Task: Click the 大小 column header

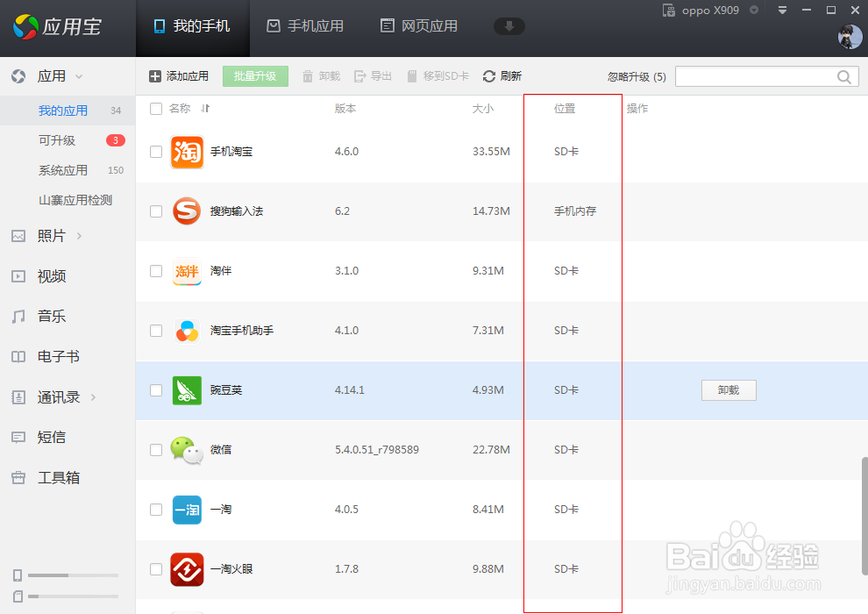Action: pyautogui.click(x=483, y=109)
